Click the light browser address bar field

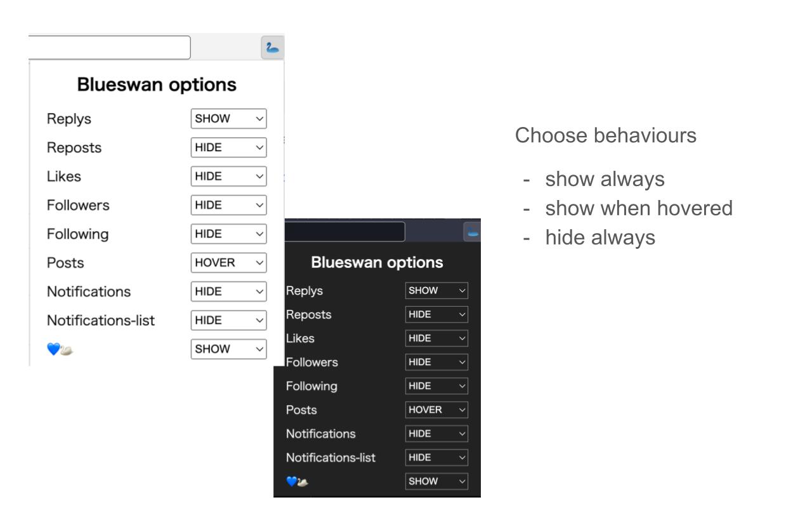(109, 48)
